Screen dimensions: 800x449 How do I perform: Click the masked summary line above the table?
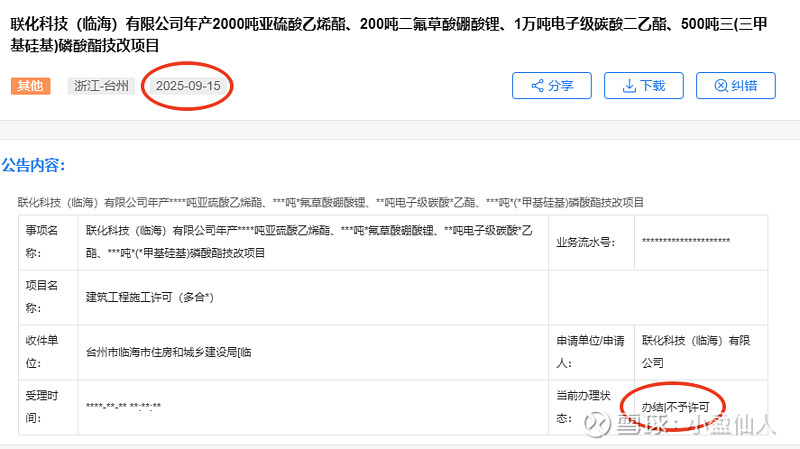coord(331,203)
